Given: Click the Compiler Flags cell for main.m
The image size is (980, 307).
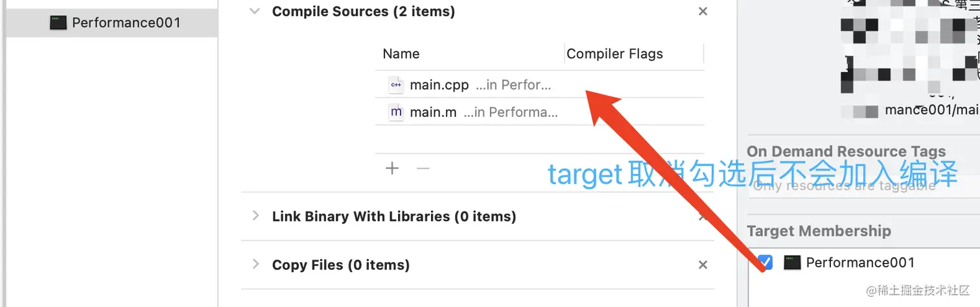Looking at the screenshot, I should pyautogui.click(x=634, y=112).
